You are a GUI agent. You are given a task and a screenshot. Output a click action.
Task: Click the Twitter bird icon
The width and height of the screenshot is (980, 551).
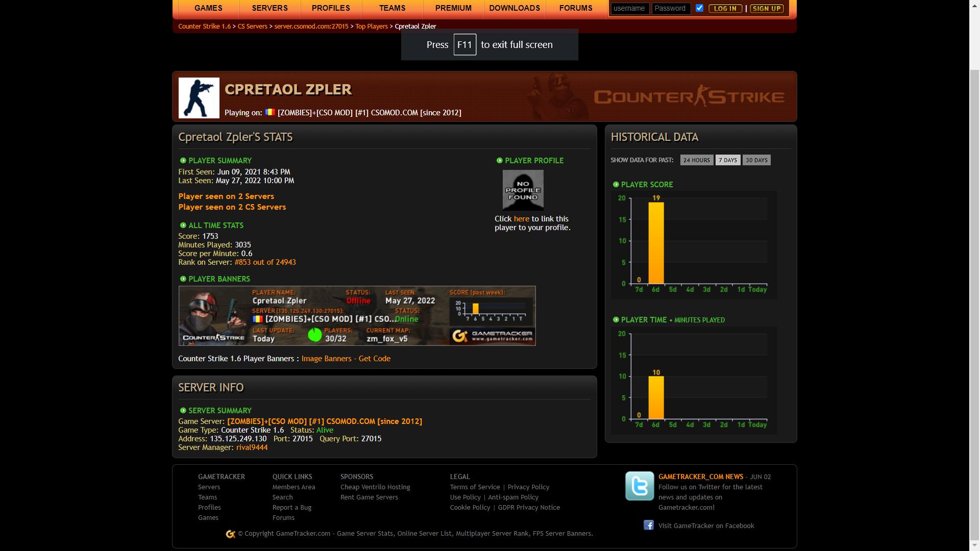click(x=640, y=486)
